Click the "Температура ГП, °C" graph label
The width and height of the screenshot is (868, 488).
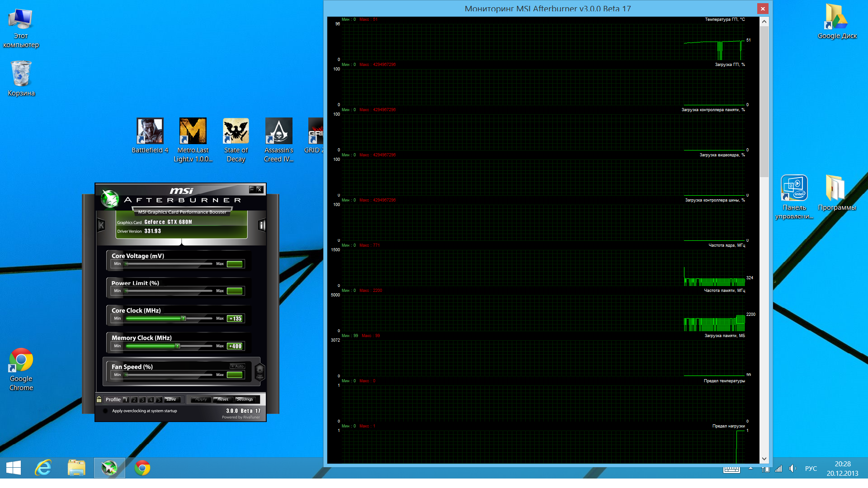pyautogui.click(x=725, y=19)
